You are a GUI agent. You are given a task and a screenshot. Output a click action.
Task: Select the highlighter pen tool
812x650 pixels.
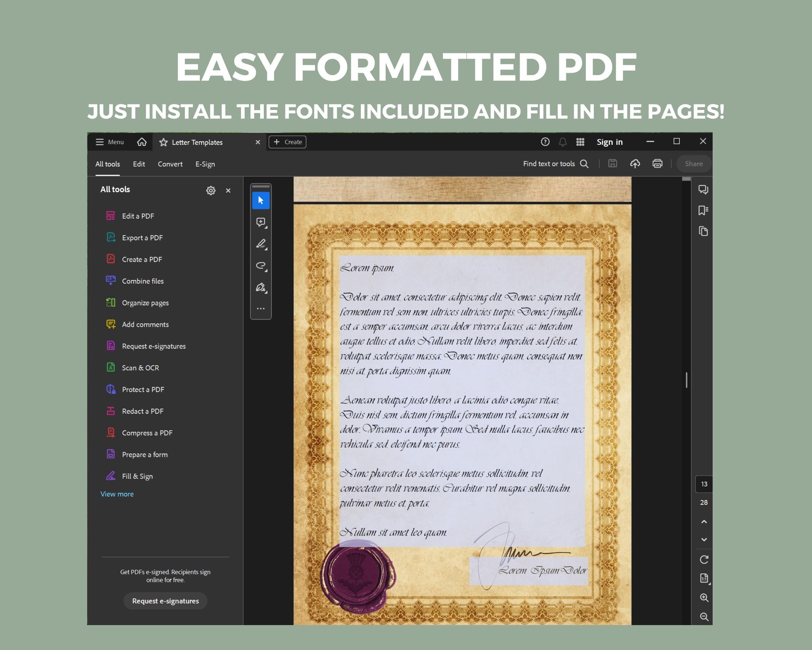tap(261, 244)
